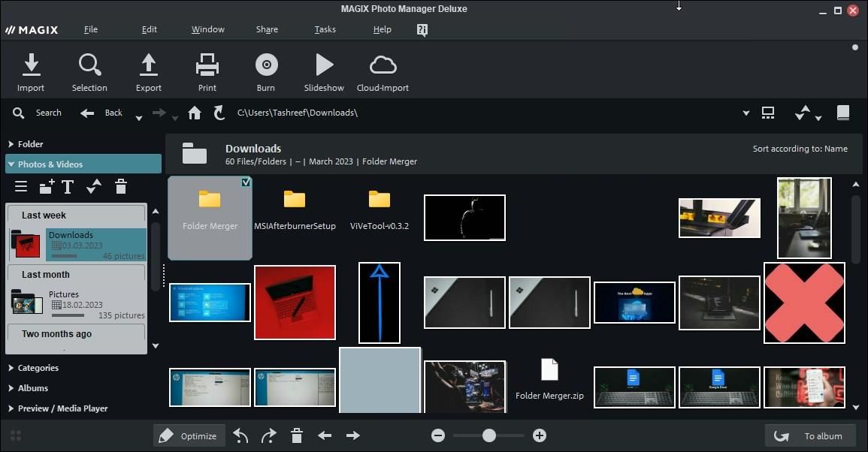This screenshot has height=452, width=868.
Task: Select the Last month group header
Action: [x=76, y=274]
